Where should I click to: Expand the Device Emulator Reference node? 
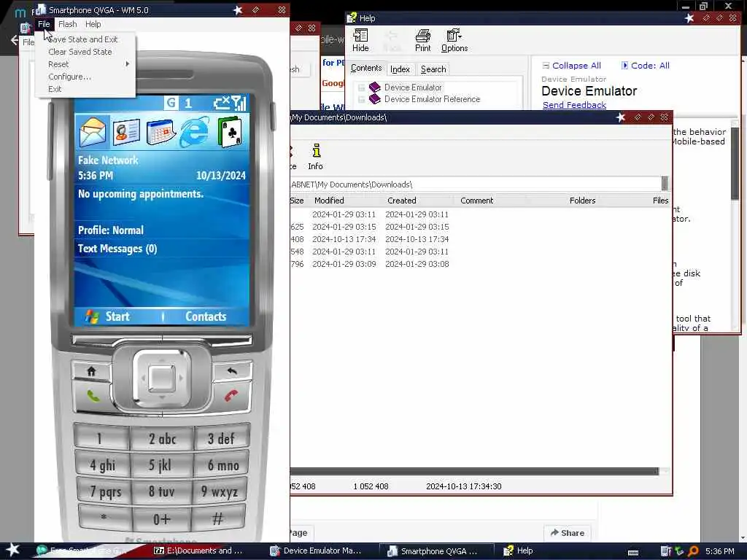pyautogui.click(x=361, y=99)
